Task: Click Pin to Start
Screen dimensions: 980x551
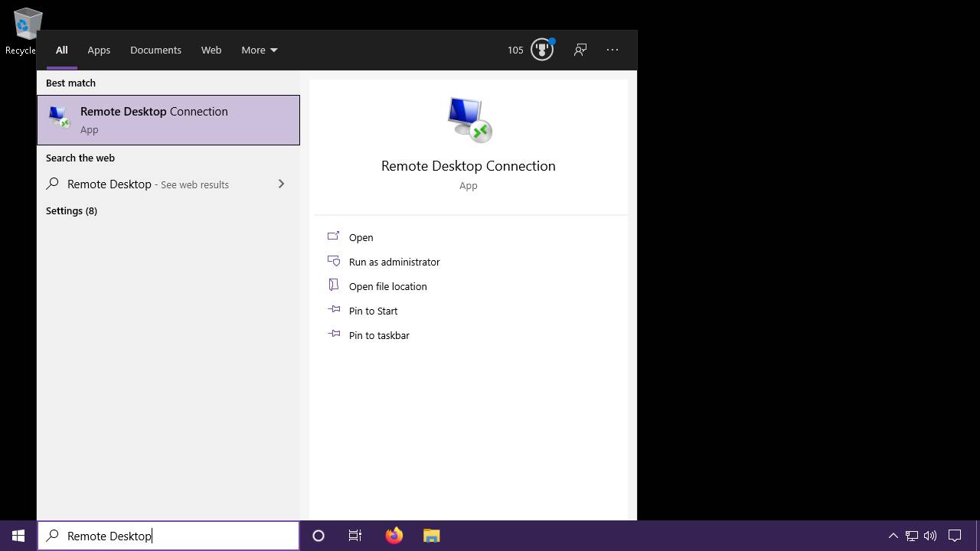Action: [373, 311]
